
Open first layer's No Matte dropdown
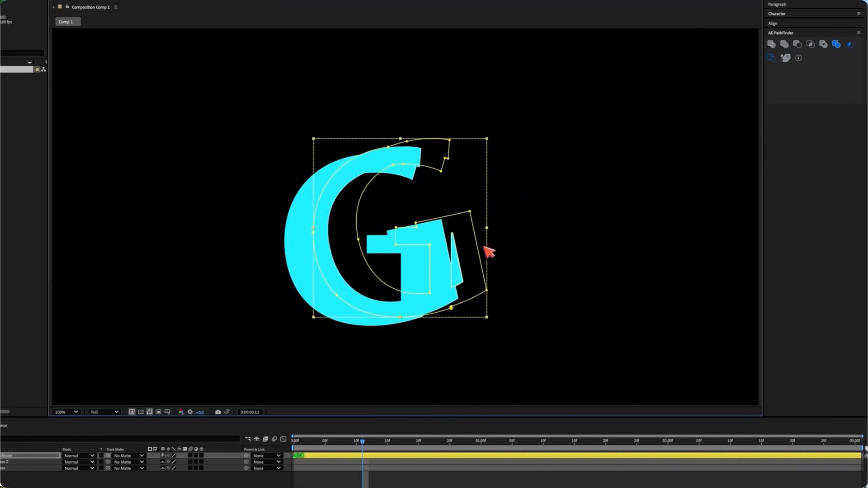[128, 455]
